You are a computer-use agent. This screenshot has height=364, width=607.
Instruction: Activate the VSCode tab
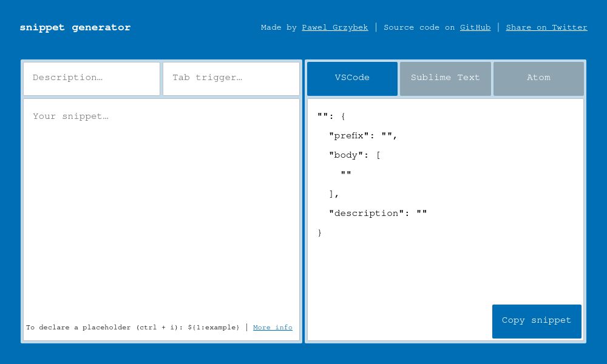[352, 78]
